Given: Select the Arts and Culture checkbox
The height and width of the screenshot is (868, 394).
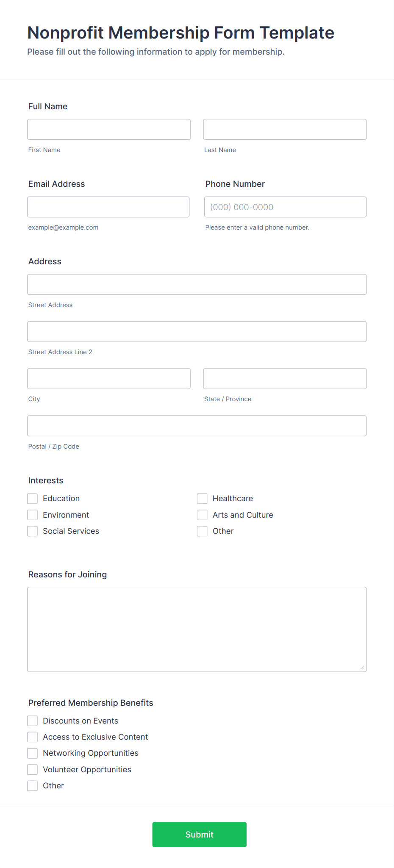Looking at the screenshot, I should click(202, 515).
